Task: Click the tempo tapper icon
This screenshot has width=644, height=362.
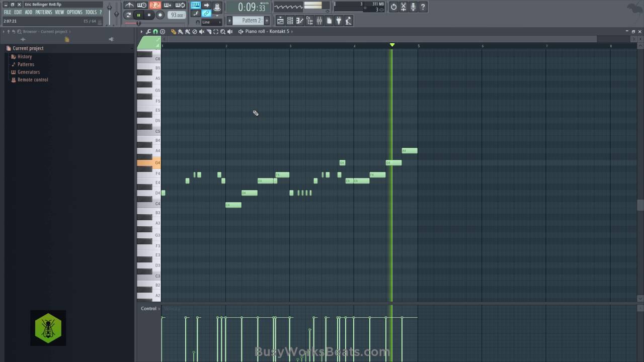Action: tap(348, 21)
